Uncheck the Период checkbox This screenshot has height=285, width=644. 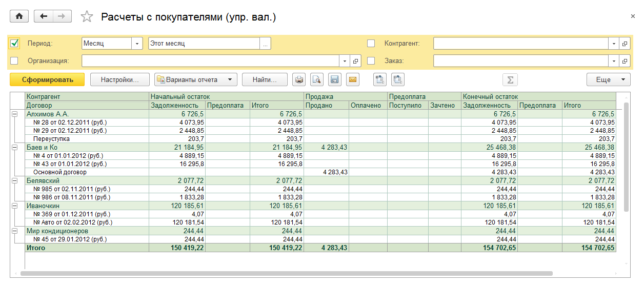[14, 44]
